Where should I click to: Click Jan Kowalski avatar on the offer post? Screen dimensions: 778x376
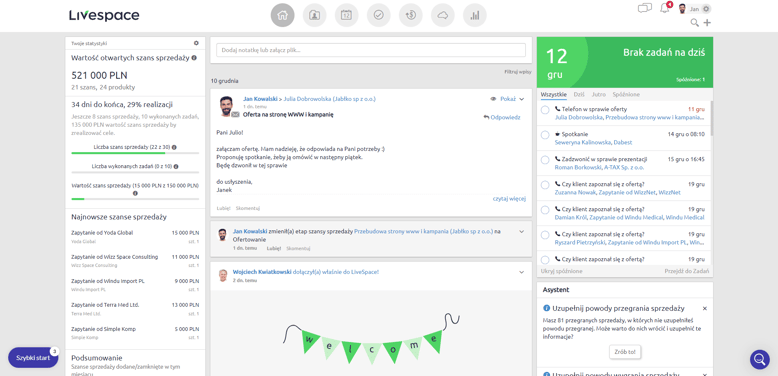[x=226, y=106]
